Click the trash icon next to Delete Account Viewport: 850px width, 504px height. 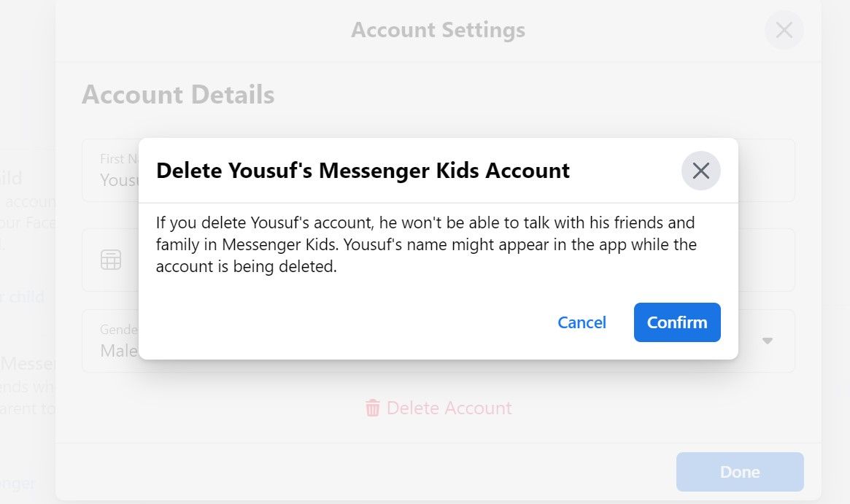point(373,408)
